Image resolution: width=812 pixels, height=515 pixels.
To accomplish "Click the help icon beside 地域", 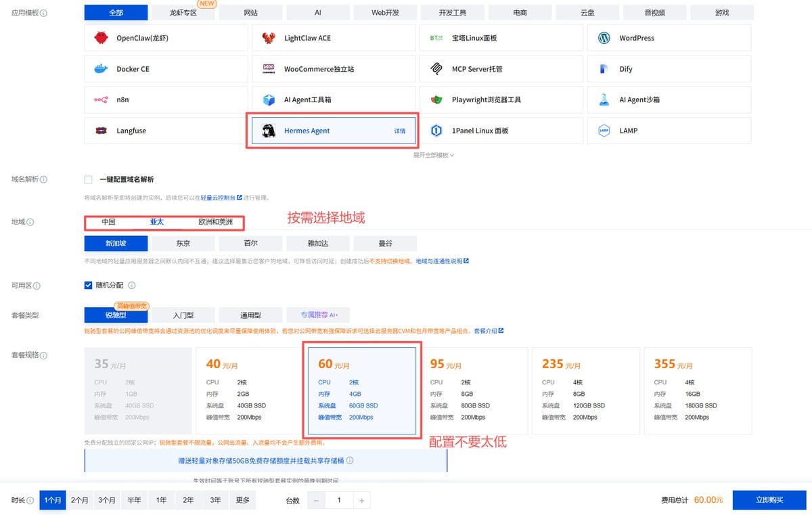I will [30, 222].
